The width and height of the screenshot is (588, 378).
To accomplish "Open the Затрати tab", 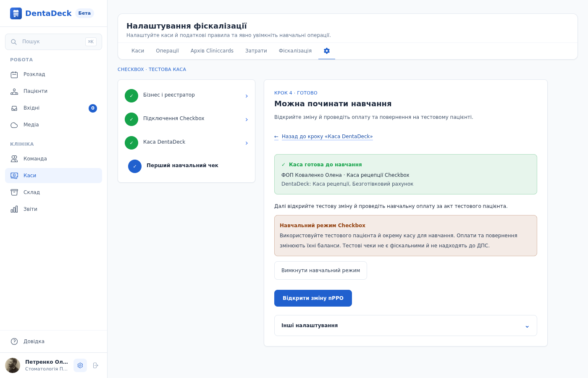I will point(256,51).
